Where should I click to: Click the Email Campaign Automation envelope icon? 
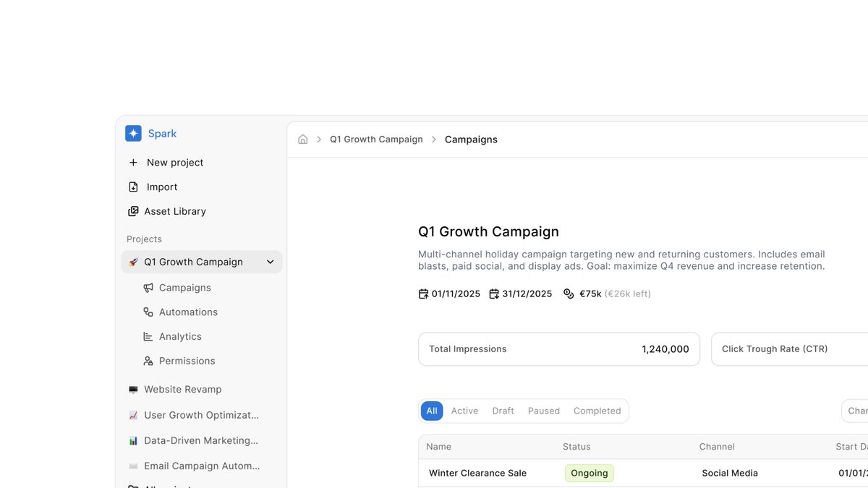(x=133, y=466)
